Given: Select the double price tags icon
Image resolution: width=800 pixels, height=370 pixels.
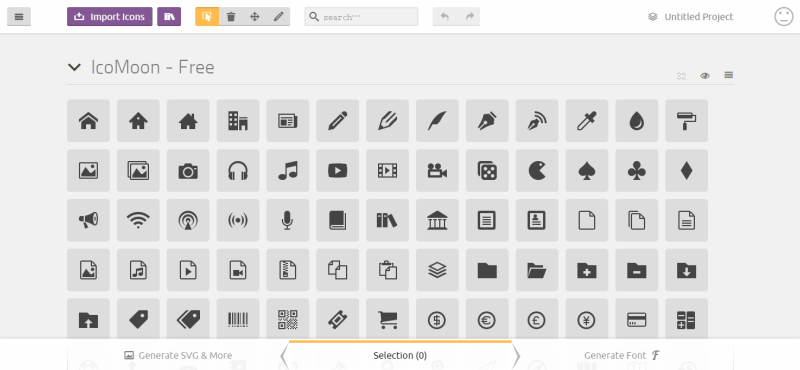Looking at the screenshot, I should pyautogui.click(x=188, y=320).
